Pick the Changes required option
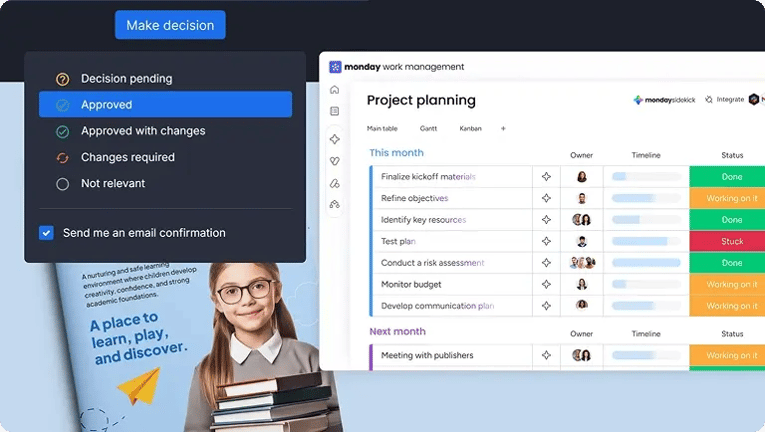This screenshot has width=765, height=432. (165, 157)
